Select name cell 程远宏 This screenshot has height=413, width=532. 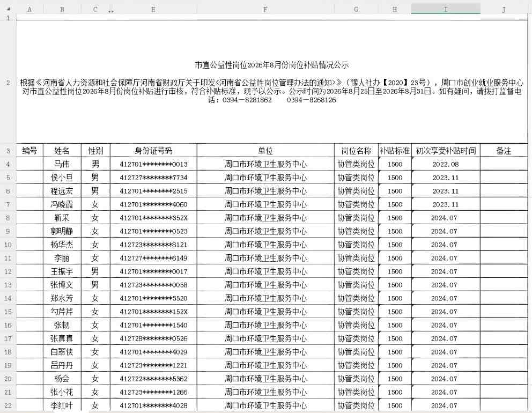[62, 191]
